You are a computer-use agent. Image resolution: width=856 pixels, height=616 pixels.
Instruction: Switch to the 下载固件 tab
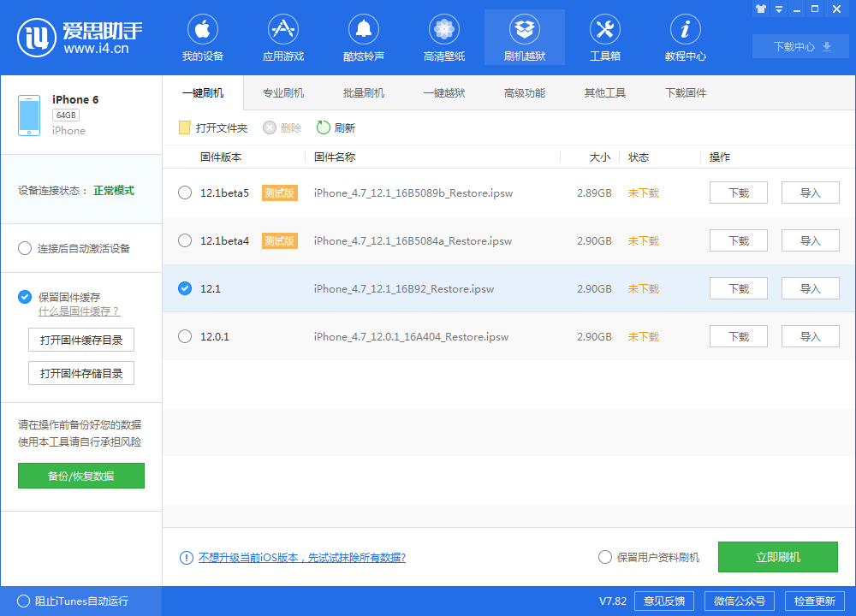pyautogui.click(x=685, y=92)
